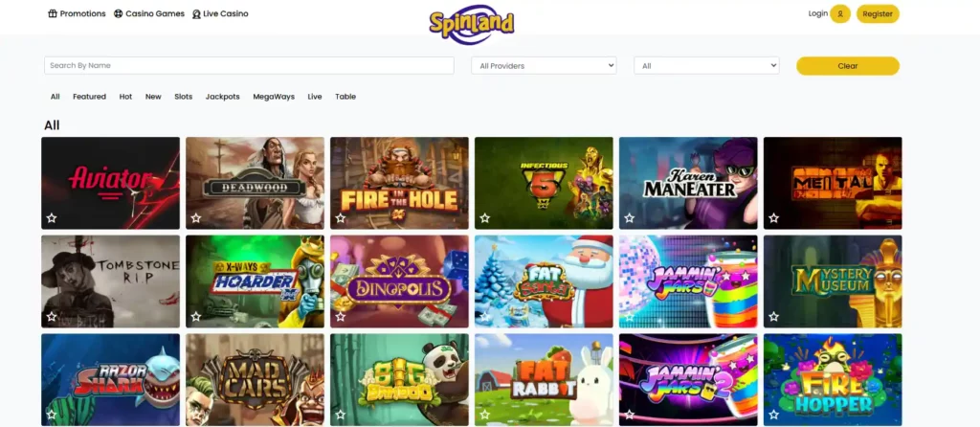Screen dimensions: 980x427
Task: Launch the Razor Shark game tile
Action: coord(111,379)
